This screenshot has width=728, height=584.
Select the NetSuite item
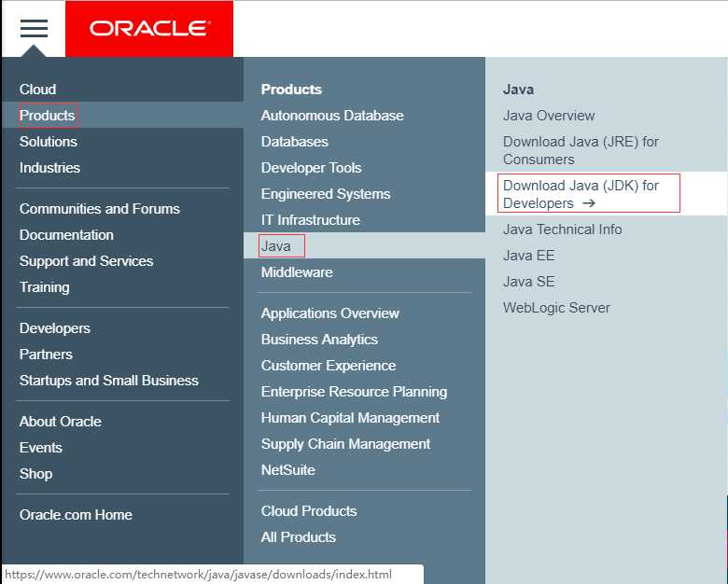[x=288, y=470]
